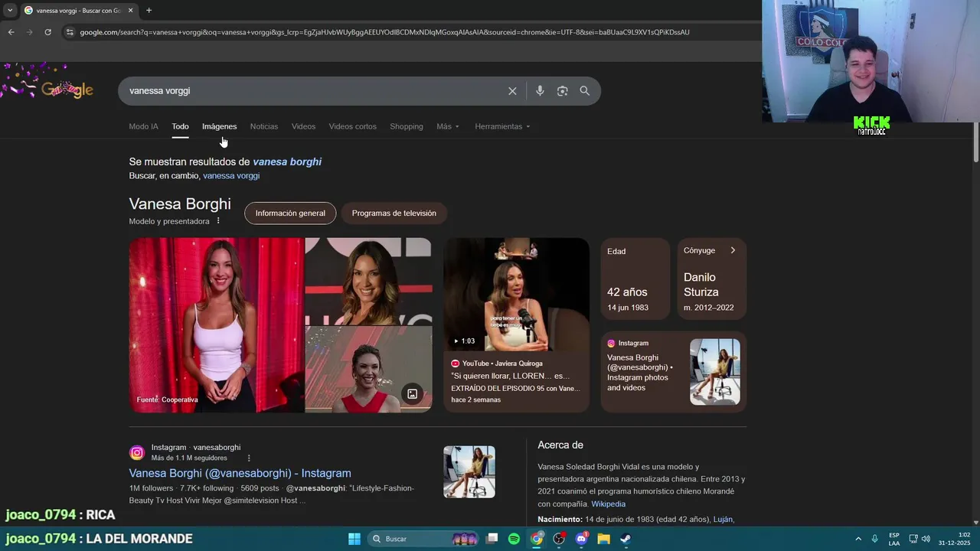Open the three-dot menu for the Instagram result
Viewport: 980px width, 551px height.
(x=249, y=458)
